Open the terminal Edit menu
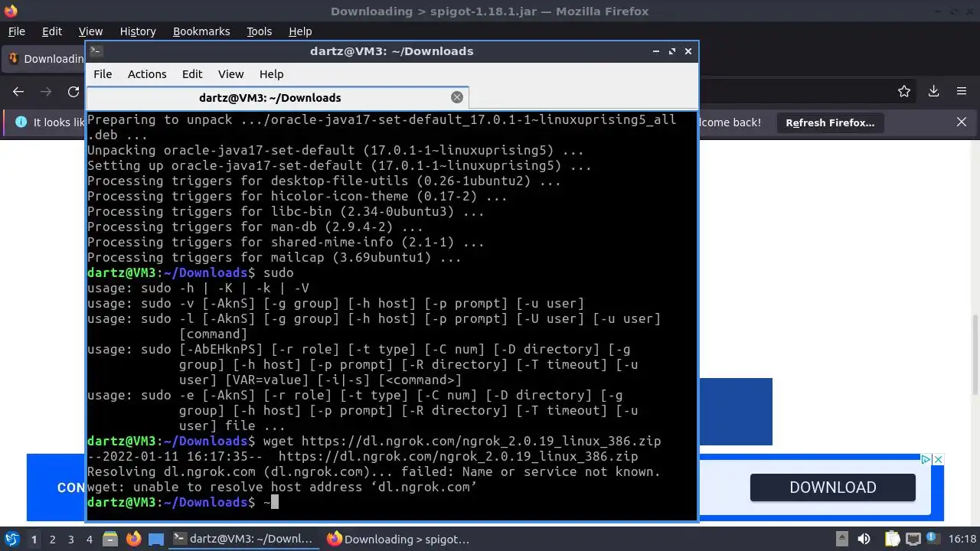Viewport: 980px width, 551px height. point(192,74)
